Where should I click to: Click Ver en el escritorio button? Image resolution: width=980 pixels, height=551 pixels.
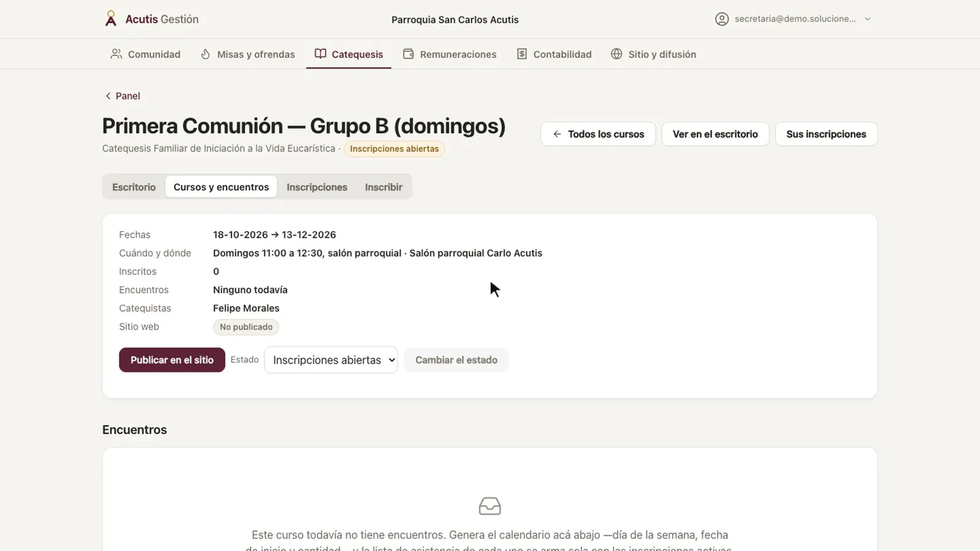coord(715,134)
